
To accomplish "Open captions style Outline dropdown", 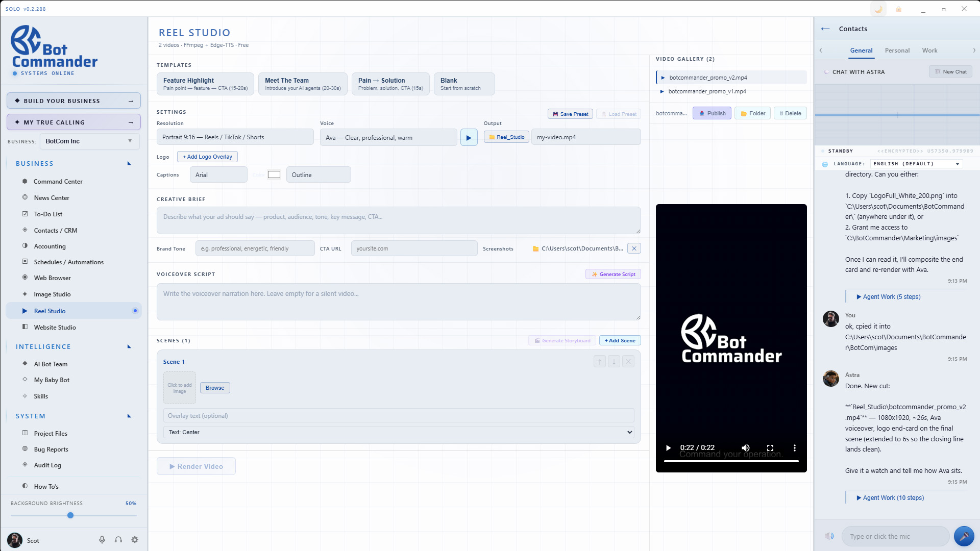I will click(318, 175).
